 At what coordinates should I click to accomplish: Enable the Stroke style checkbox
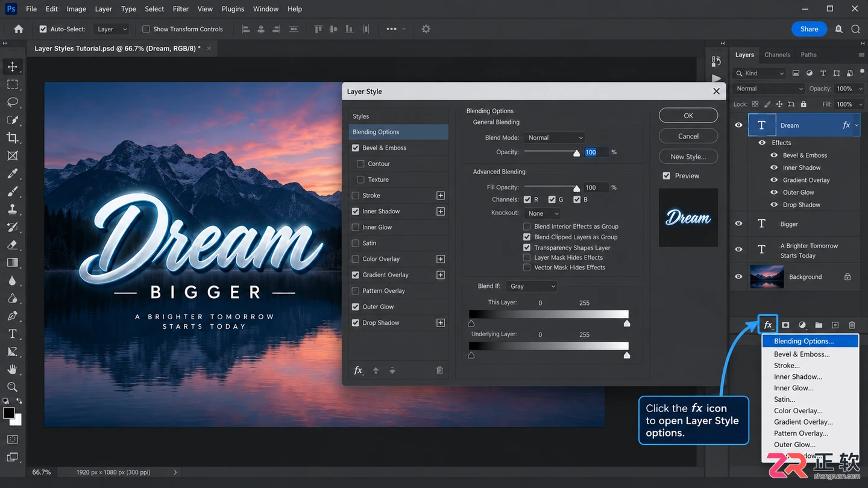pyautogui.click(x=356, y=195)
